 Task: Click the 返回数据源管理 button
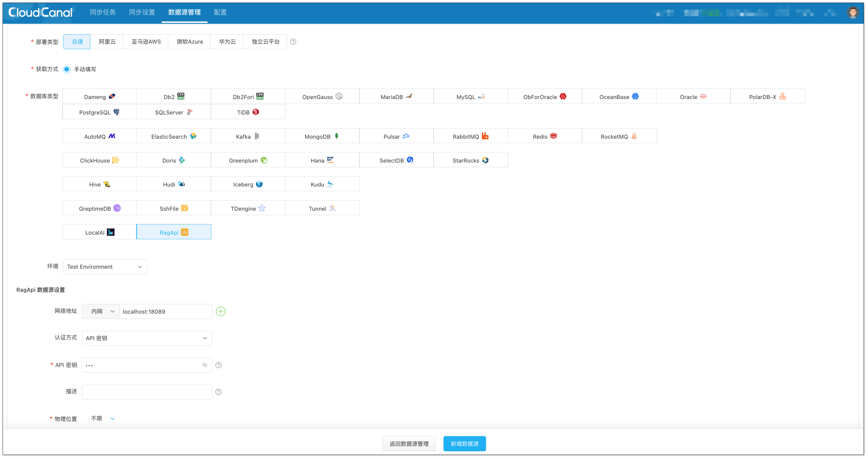(x=409, y=444)
